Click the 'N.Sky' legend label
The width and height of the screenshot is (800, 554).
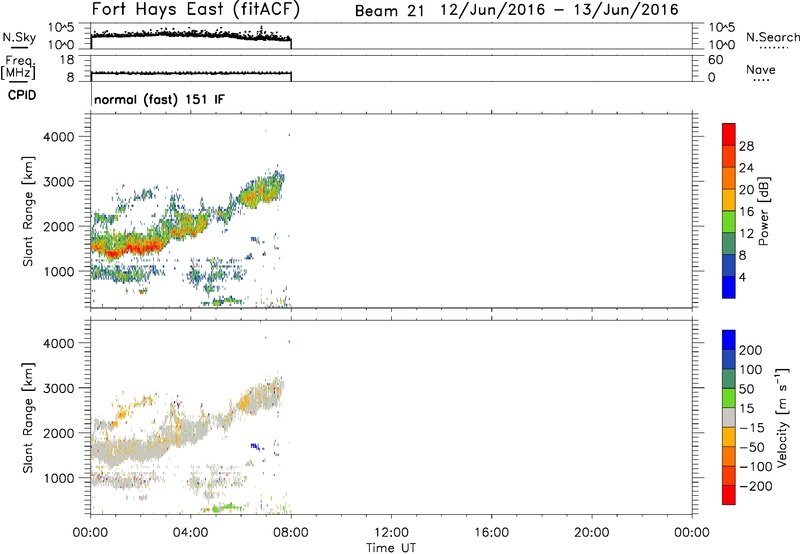pos(19,37)
